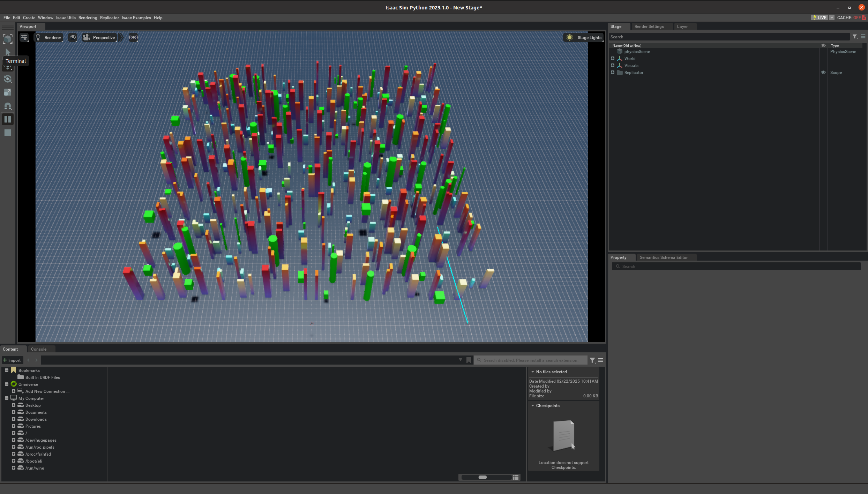868x494 pixels.
Task: Toggle Replicator prim visibility eye
Action: [x=823, y=73]
